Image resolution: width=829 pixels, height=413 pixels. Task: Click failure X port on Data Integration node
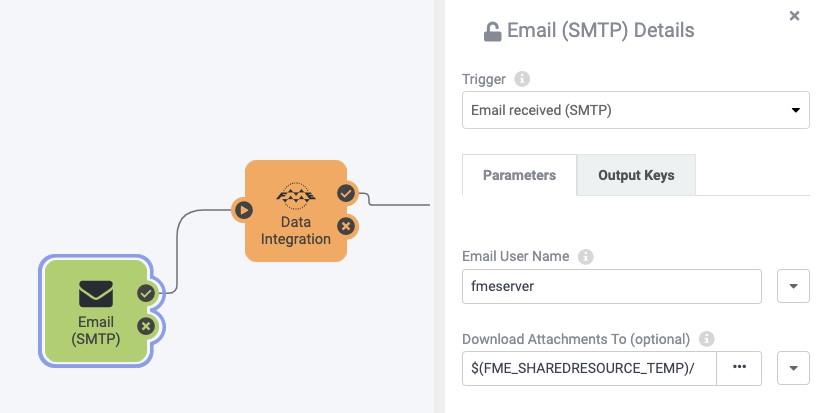(x=346, y=226)
